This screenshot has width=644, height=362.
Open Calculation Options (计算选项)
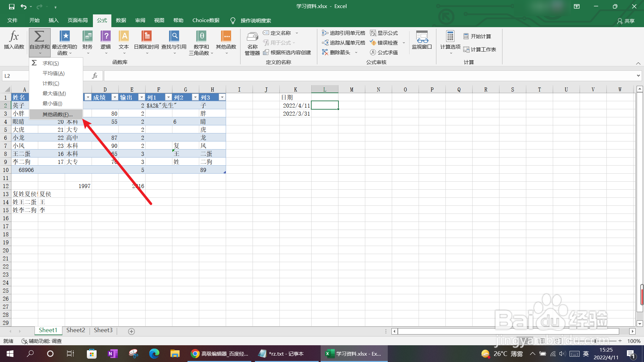(450, 42)
